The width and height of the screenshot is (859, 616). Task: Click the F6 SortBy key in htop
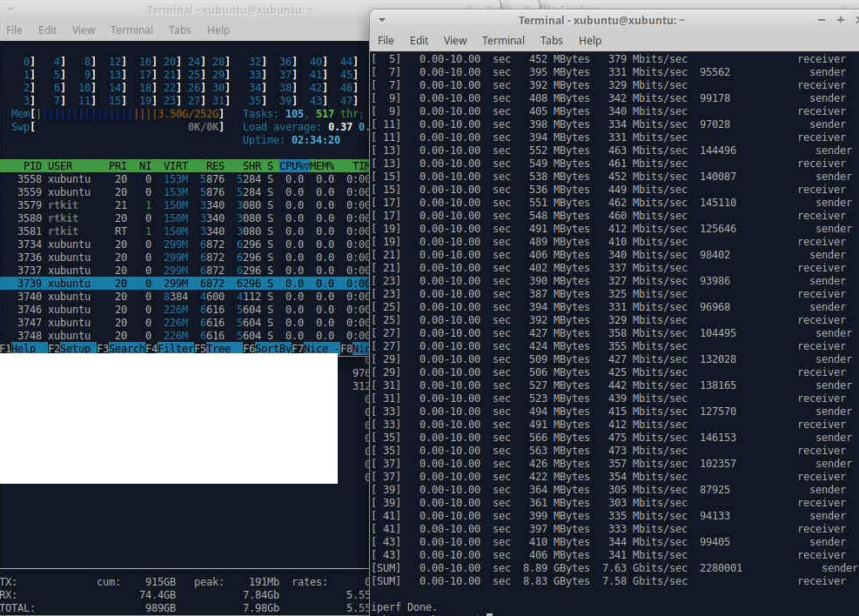click(x=267, y=348)
